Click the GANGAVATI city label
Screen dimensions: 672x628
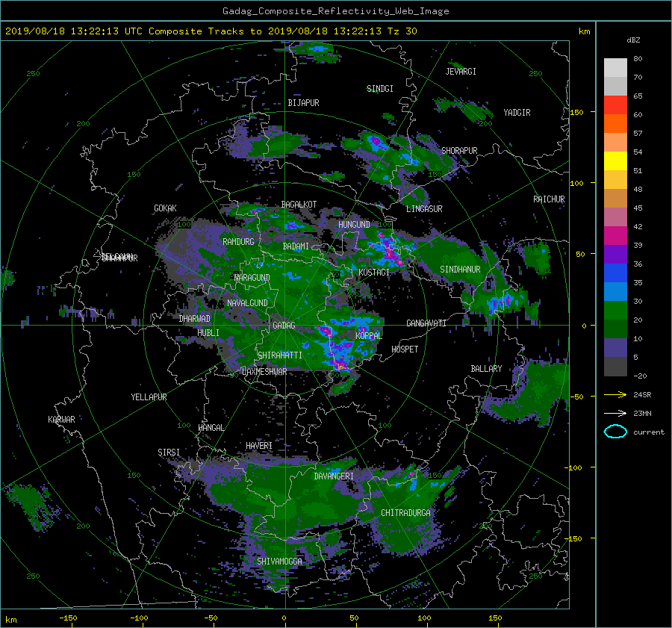pyautogui.click(x=426, y=323)
